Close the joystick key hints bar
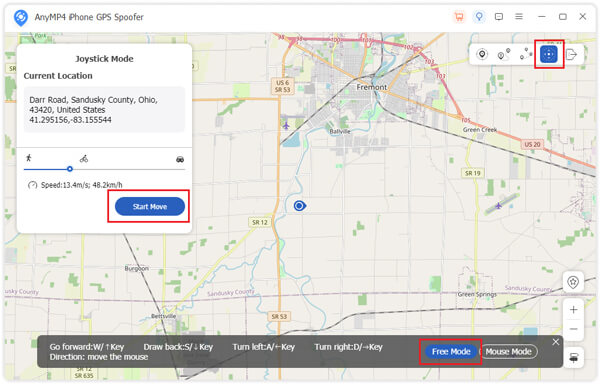This screenshot has width=600, height=384. click(x=556, y=342)
